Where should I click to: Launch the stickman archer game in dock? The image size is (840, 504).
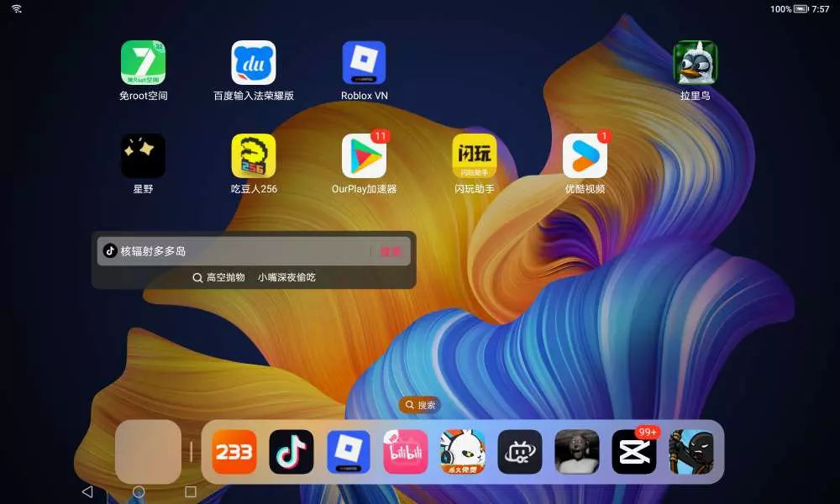click(x=691, y=452)
